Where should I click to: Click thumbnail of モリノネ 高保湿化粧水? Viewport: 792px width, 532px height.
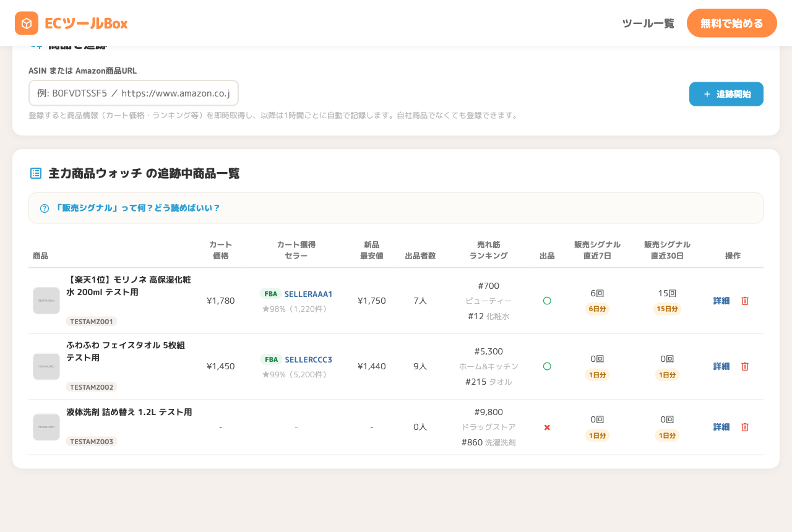pos(46,301)
